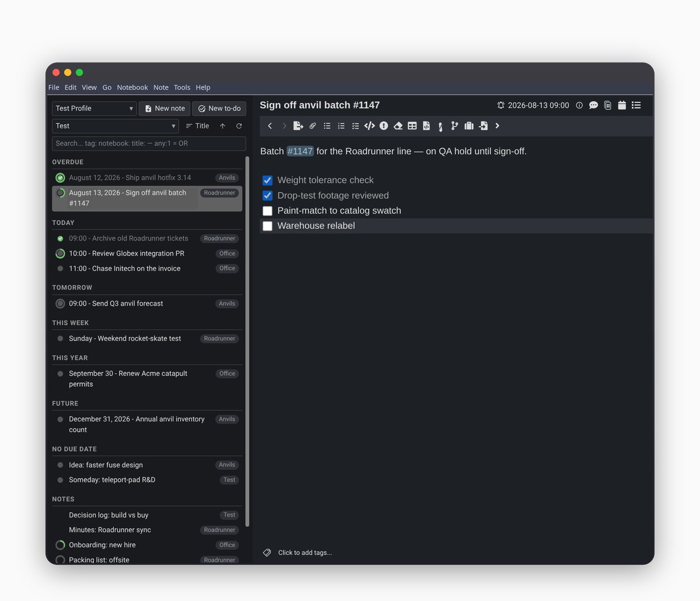Open the Test Profile dropdown
Image resolution: width=700 pixels, height=601 pixels.
(94, 109)
